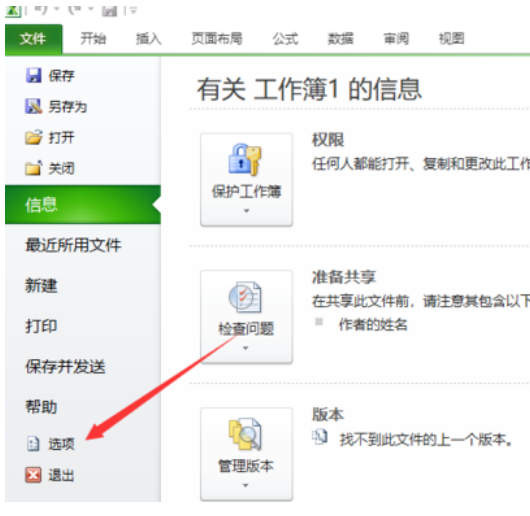Open the 审阅 ribbon tab

(x=396, y=39)
